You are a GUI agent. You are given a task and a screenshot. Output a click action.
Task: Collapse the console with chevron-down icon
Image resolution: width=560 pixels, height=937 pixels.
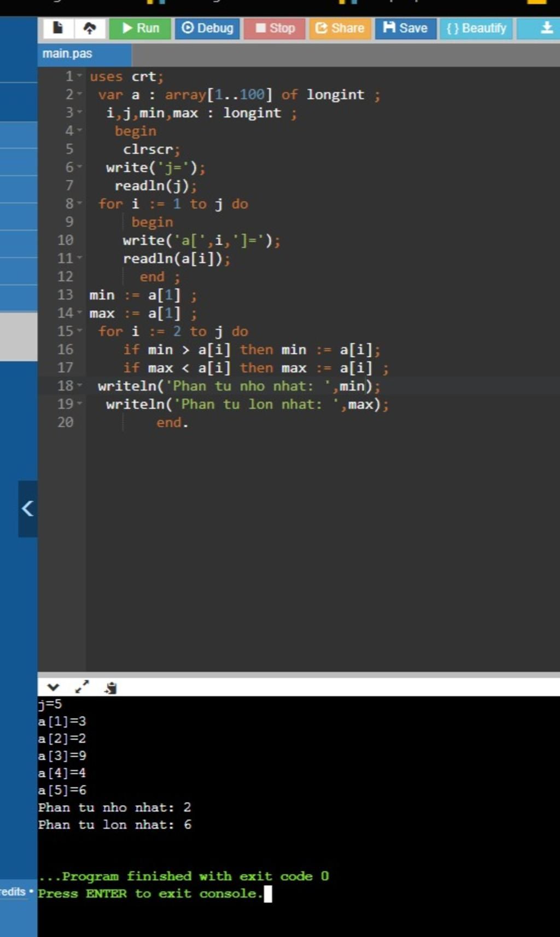(53, 687)
